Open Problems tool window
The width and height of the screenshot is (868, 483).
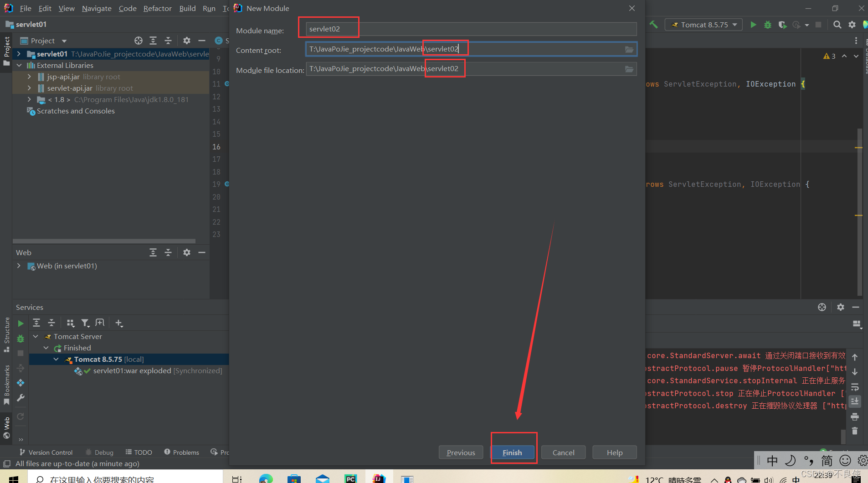[182, 452]
